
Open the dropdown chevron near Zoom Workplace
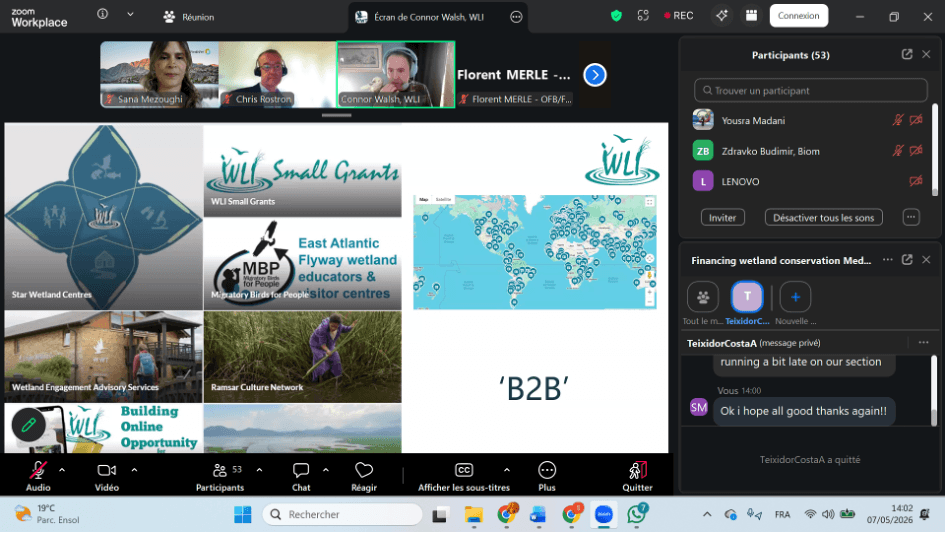130,14
